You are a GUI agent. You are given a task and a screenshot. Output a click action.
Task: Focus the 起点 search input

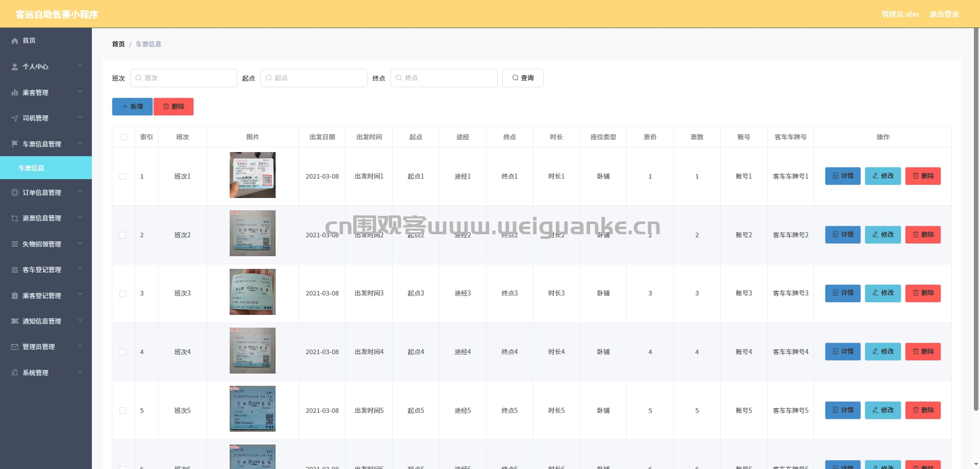(x=314, y=78)
